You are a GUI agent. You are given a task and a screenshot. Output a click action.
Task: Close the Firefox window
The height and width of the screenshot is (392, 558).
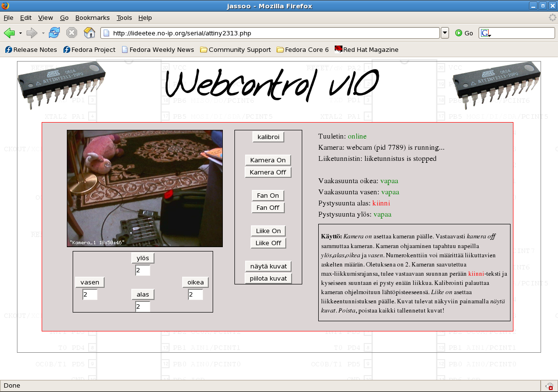pyautogui.click(x=552, y=6)
